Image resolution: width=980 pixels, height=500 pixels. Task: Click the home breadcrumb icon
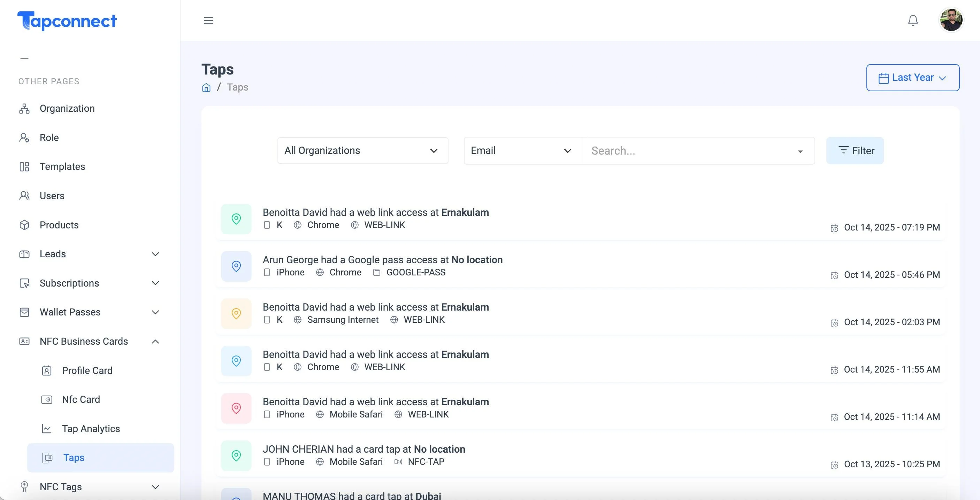pyautogui.click(x=206, y=87)
